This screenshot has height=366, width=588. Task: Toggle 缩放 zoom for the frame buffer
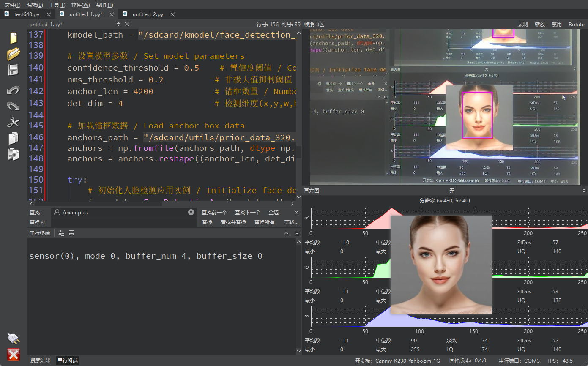click(x=540, y=25)
